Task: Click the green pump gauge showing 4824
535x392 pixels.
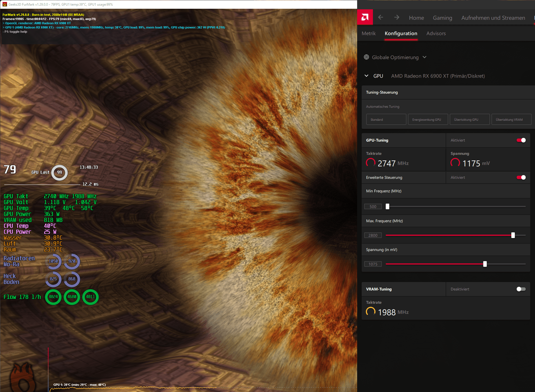Action: tap(53, 297)
